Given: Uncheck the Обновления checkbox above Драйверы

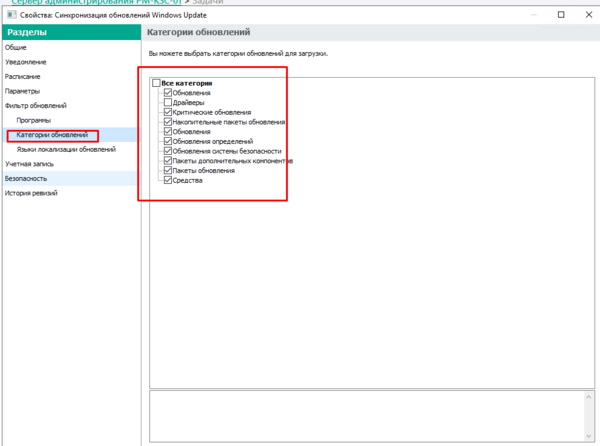Looking at the screenshot, I should 168,93.
